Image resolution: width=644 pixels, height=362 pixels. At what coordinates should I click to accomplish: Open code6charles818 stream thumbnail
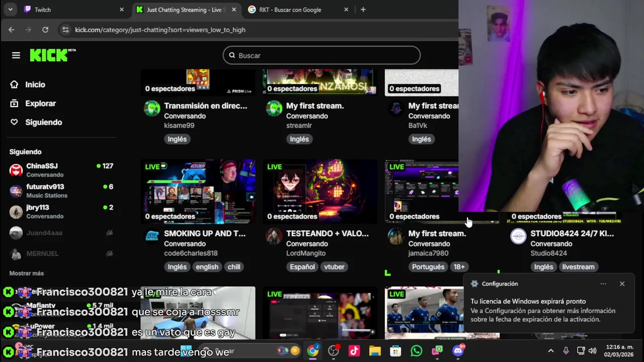(x=198, y=192)
